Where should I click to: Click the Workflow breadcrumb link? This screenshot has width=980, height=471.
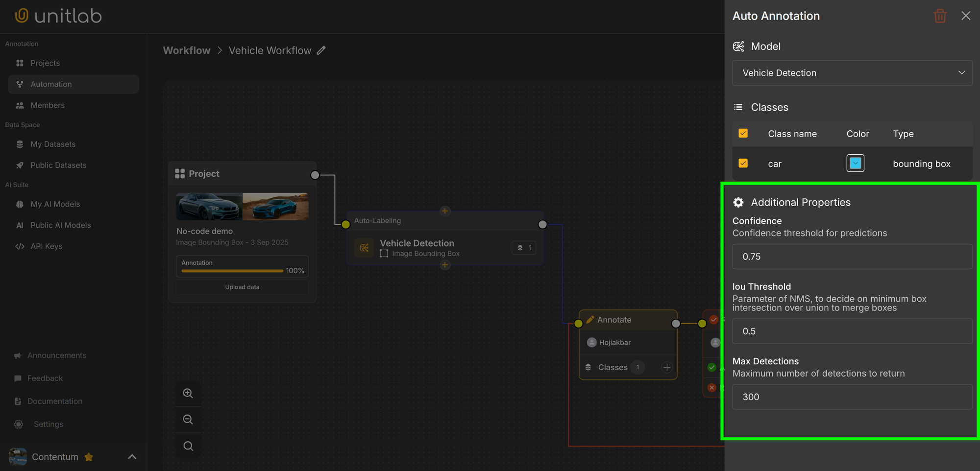pos(187,50)
